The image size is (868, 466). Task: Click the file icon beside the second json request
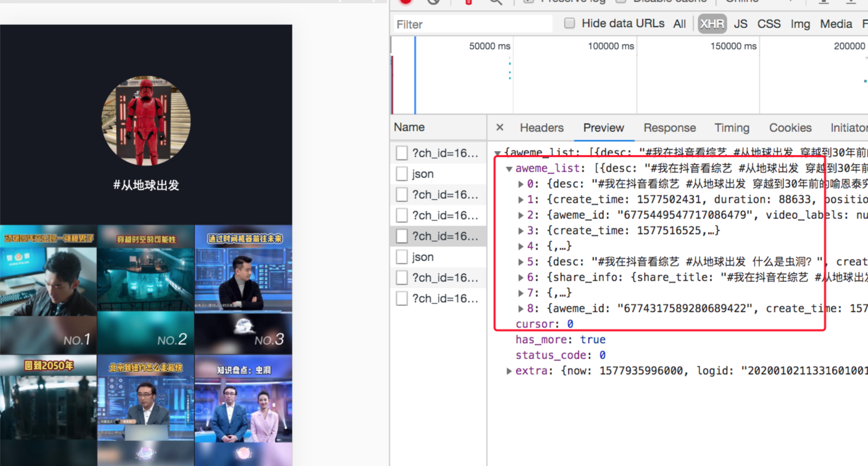tap(402, 257)
